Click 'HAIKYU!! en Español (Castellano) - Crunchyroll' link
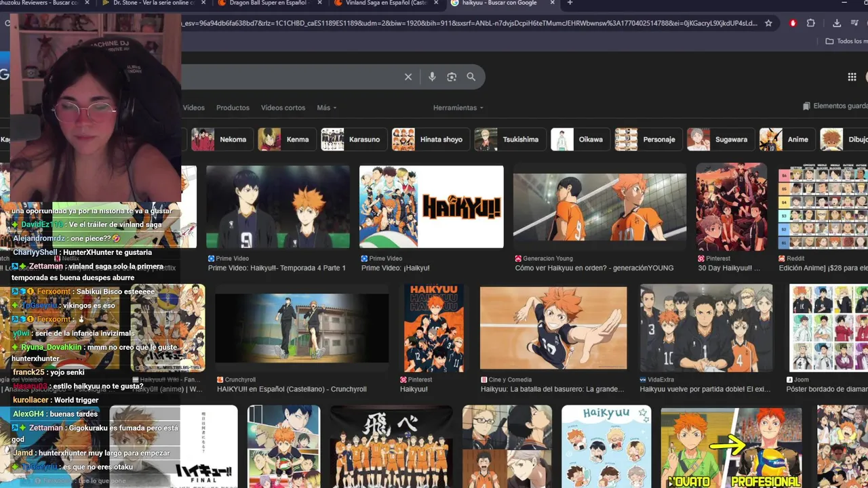The height and width of the screenshot is (488, 868). (292, 390)
